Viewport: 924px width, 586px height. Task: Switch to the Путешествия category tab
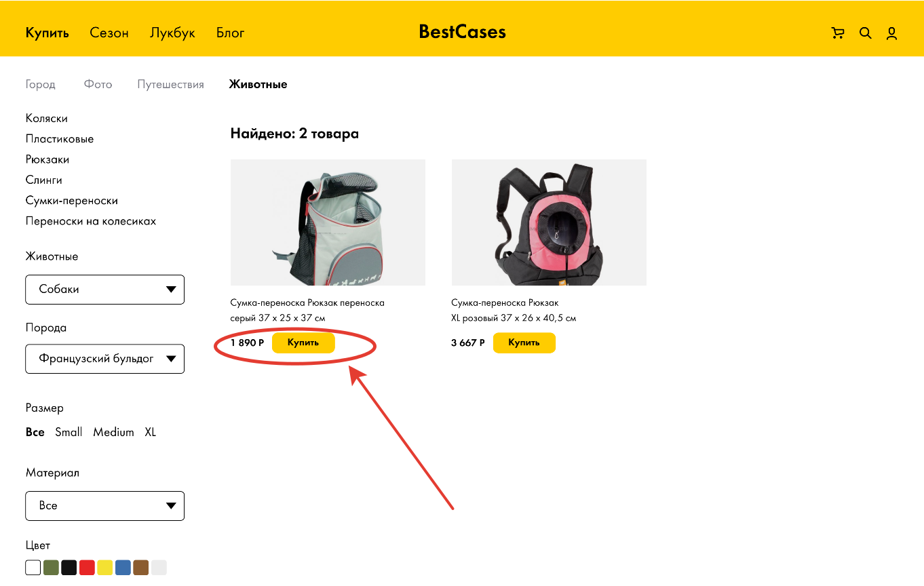coord(170,85)
